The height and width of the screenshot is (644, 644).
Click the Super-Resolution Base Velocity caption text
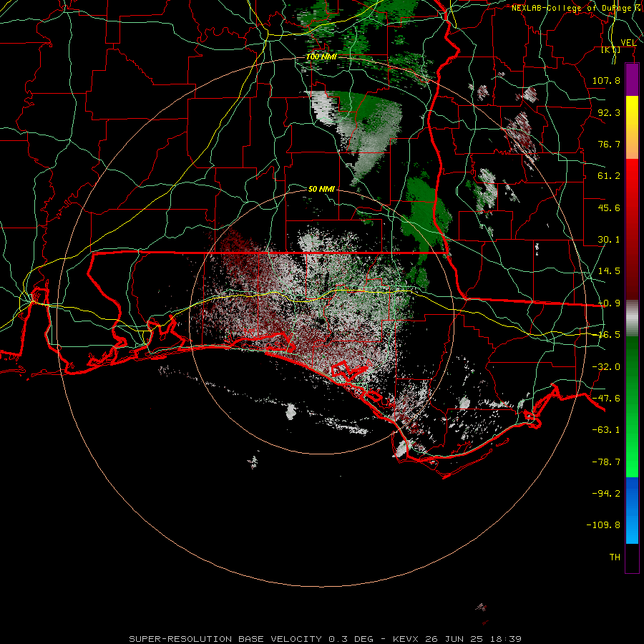coord(325,639)
